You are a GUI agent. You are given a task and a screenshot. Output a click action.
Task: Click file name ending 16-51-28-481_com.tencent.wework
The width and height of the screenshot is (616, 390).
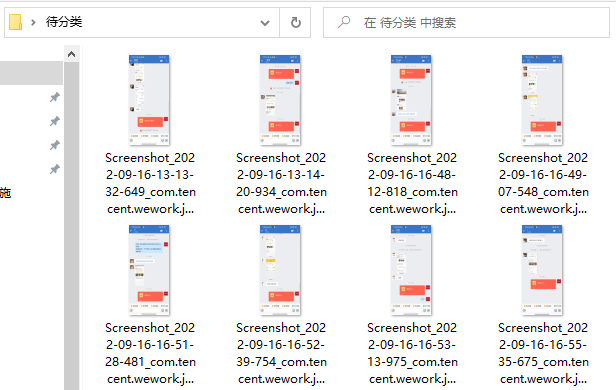point(150,353)
